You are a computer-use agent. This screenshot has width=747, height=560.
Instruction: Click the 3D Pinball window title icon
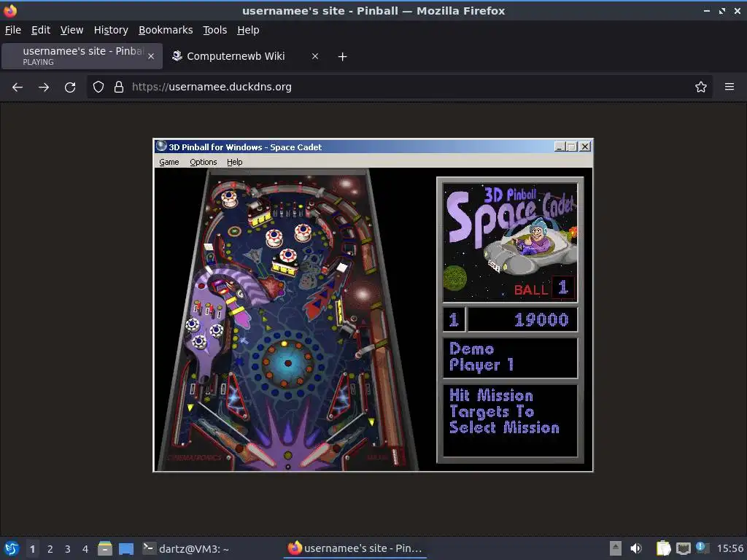pyautogui.click(x=161, y=146)
